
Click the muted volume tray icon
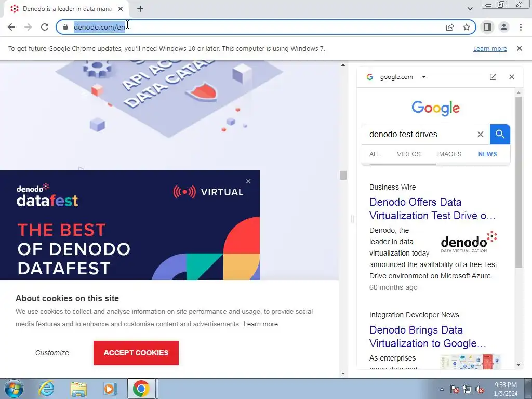click(x=480, y=389)
